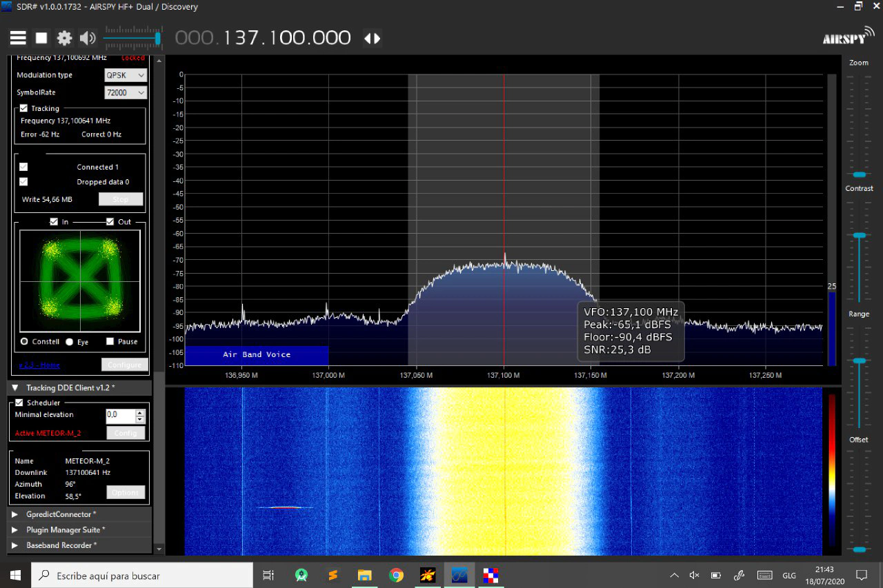Adjust the Offset slider
This screenshot has height=588, width=883.
859,549
